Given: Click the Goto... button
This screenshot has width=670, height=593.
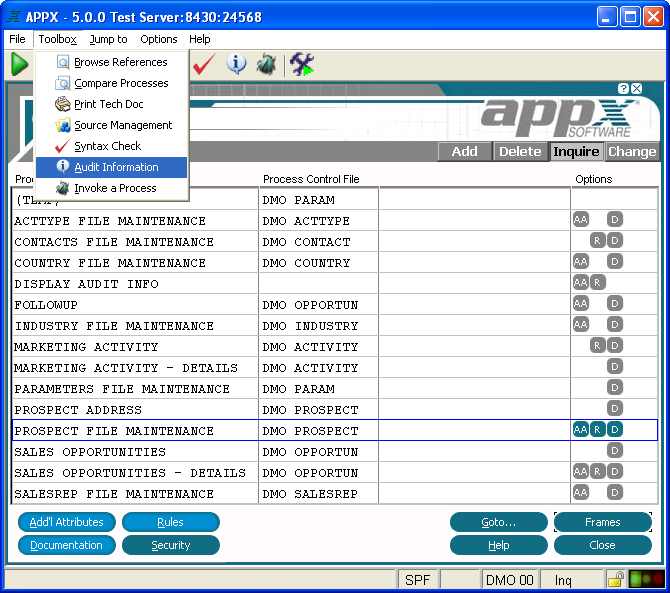Looking at the screenshot, I should [x=499, y=522].
